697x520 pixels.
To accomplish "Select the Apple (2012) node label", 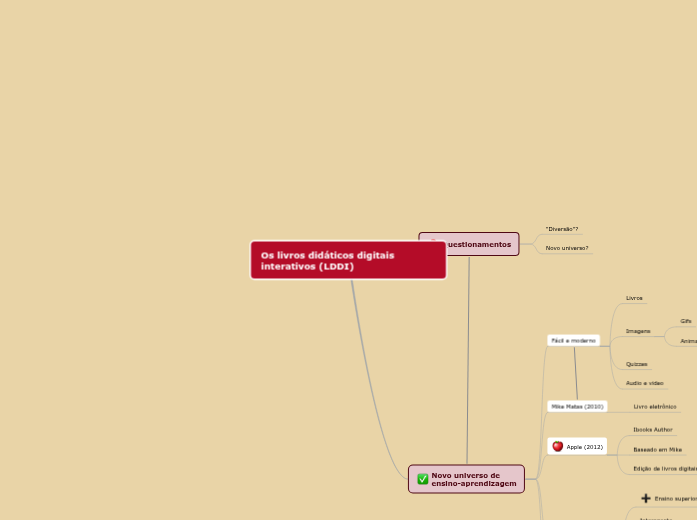I will coord(585,447).
